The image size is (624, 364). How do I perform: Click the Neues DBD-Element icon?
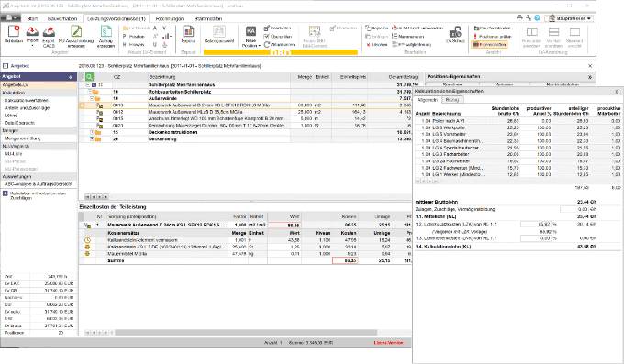point(315,31)
